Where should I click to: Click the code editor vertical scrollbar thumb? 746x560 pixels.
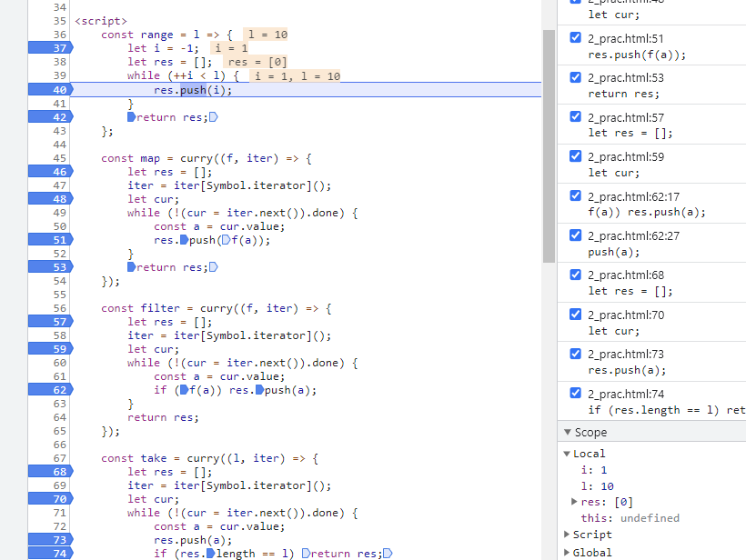point(549,146)
